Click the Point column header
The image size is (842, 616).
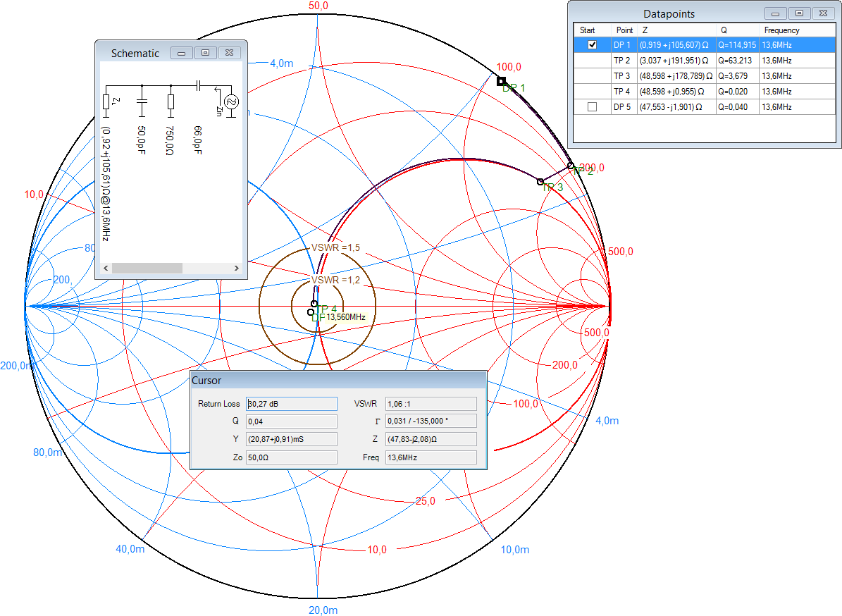624,30
